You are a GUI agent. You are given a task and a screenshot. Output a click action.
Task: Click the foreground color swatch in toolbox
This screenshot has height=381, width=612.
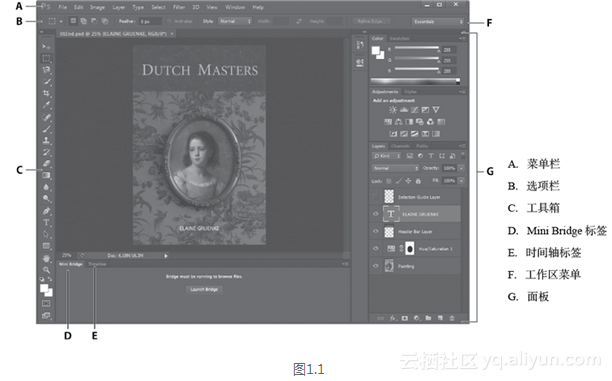(x=44, y=288)
